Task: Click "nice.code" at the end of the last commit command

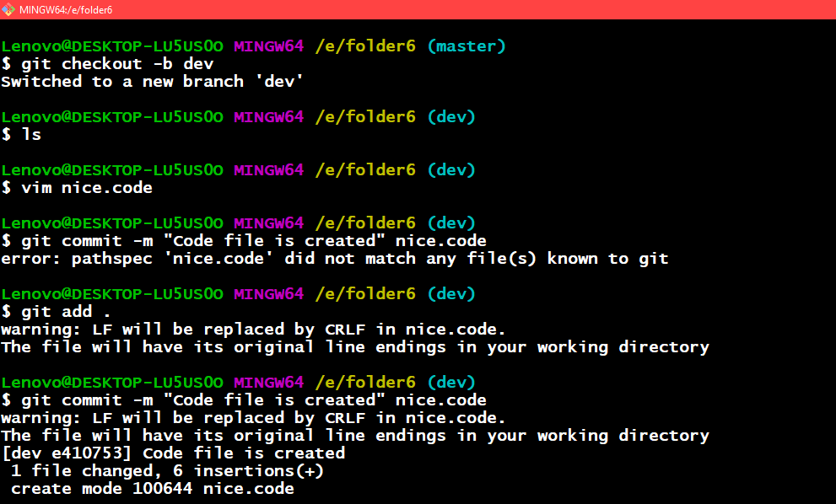Action: coord(440,400)
